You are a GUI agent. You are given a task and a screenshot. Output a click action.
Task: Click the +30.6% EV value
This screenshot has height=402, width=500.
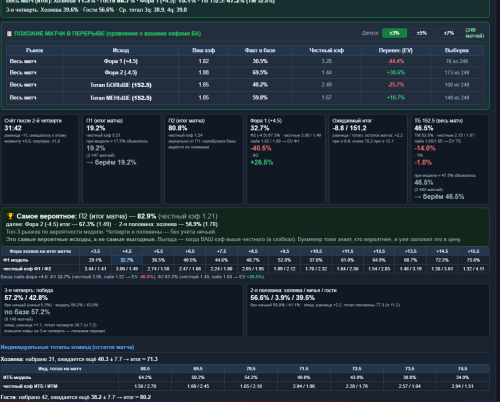point(396,73)
